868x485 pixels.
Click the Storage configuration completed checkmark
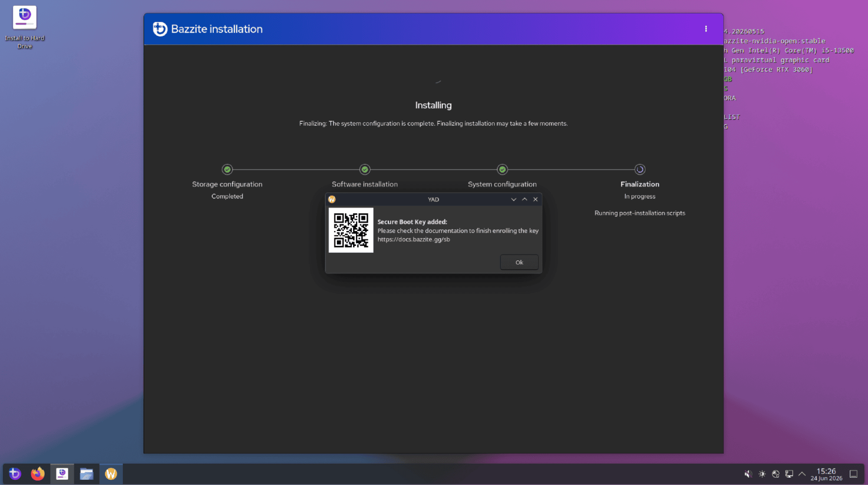227,169
